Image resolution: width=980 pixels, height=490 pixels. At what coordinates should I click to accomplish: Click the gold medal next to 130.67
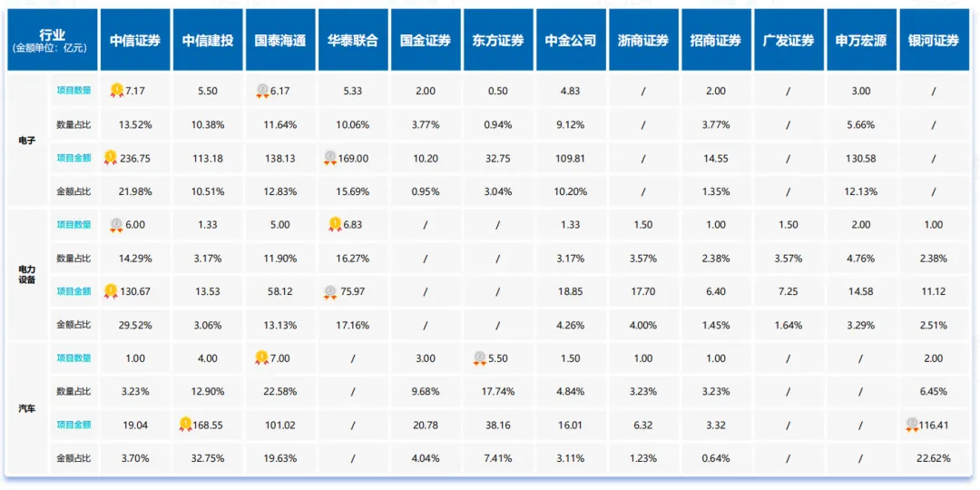click(x=111, y=290)
